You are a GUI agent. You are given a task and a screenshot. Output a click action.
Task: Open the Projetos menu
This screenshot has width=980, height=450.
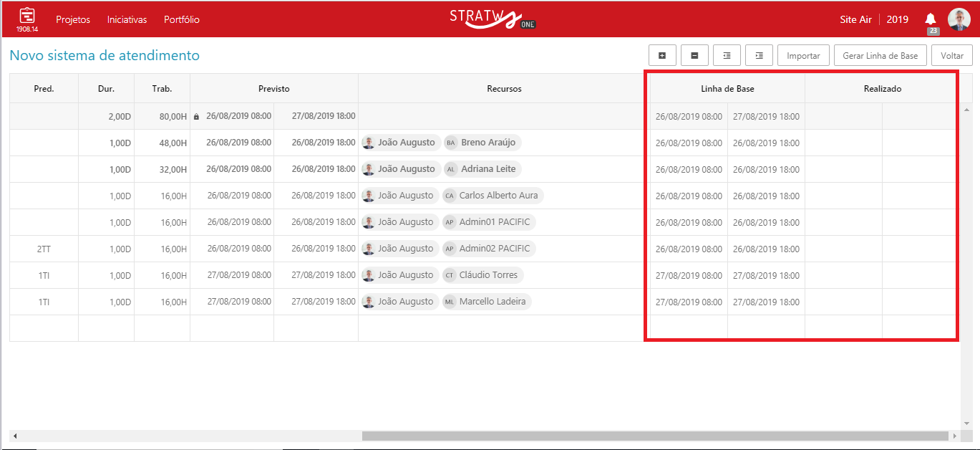click(73, 19)
